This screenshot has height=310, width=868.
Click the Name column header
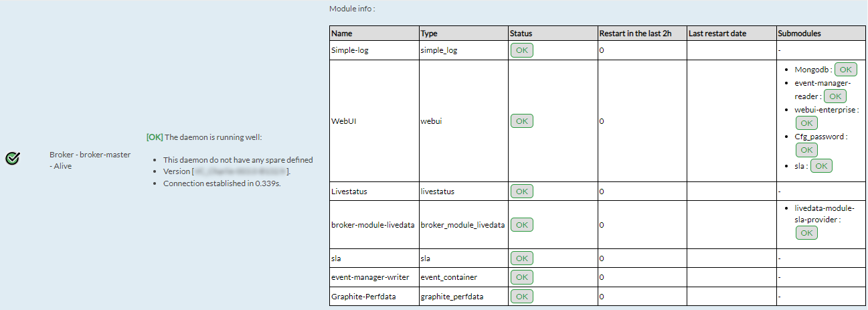coord(342,33)
